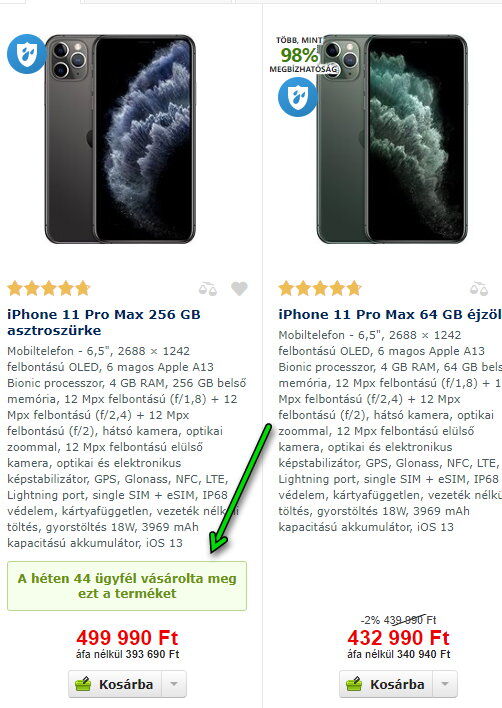The height and width of the screenshot is (708, 502).
Task: Add iPhone 11 Pro Max 256 GB to cart
Action: click(x=115, y=684)
